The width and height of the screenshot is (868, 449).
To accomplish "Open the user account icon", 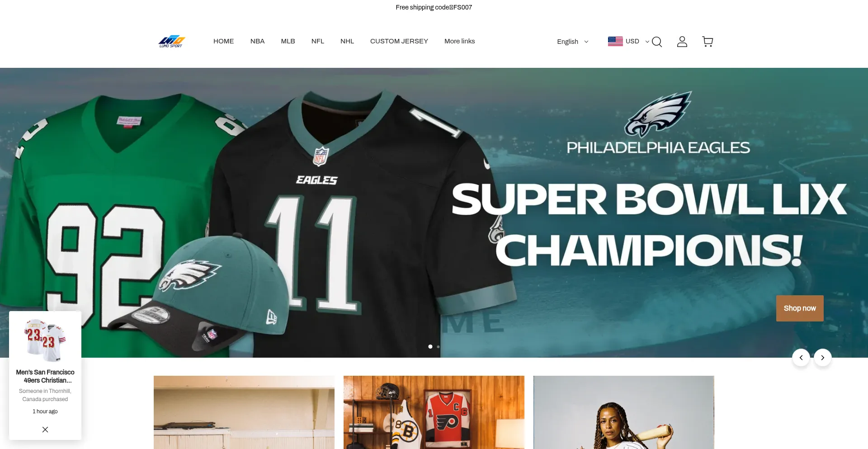I will pos(682,42).
